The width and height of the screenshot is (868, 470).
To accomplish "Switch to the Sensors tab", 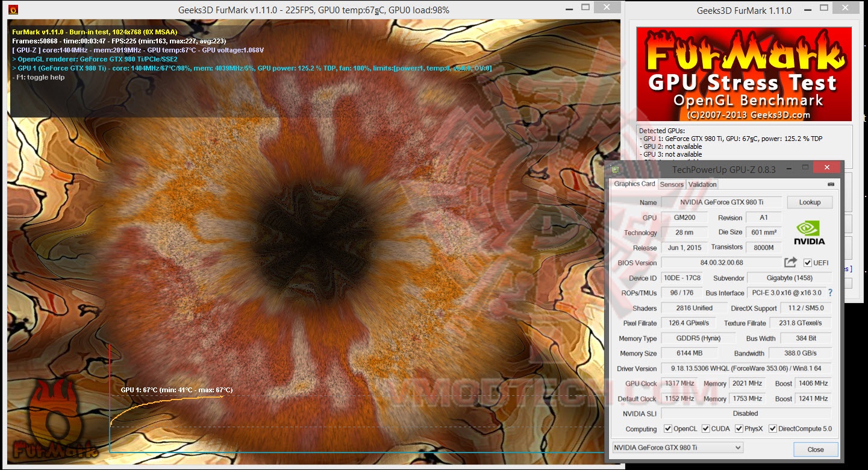I will (672, 184).
